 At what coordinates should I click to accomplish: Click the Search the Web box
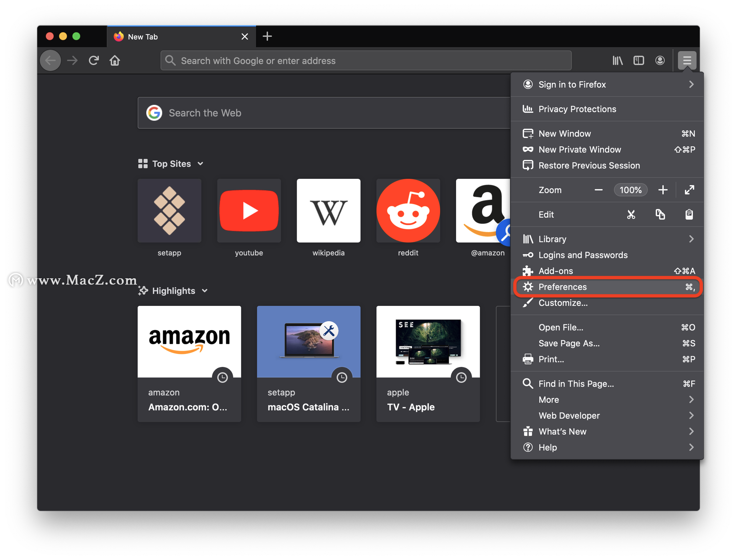click(x=324, y=113)
